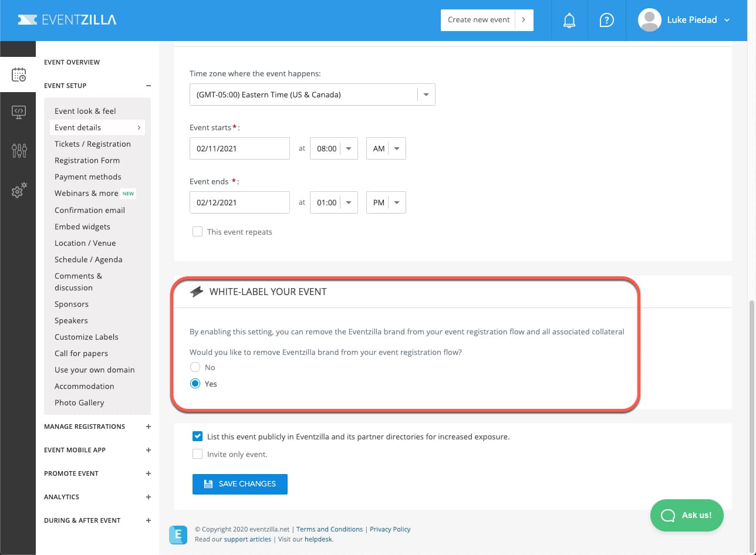This screenshot has height=555, width=756.
Task: Open Customize Labels
Action: click(x=86, y=337)
